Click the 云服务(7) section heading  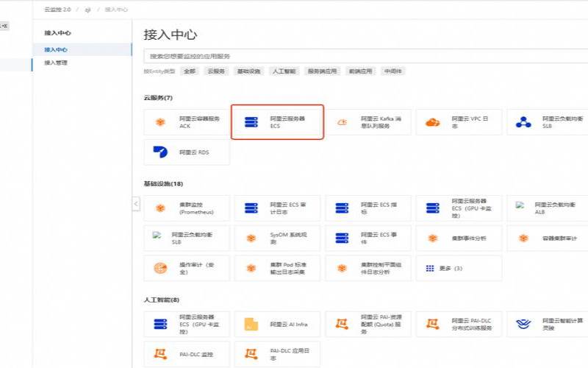158,98
